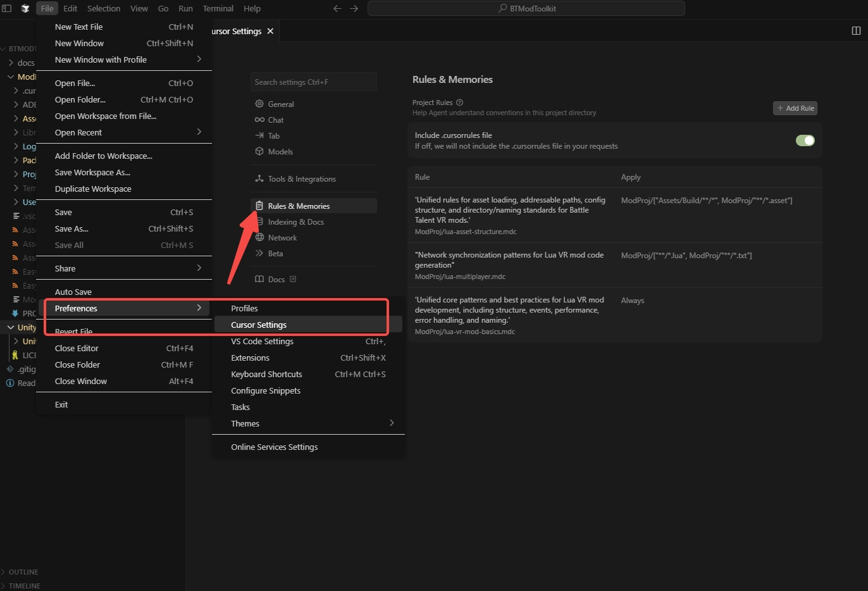The height and width of the screenshot is (591, 868).
Task: Open the Selection menu
Action: point(104,8)
